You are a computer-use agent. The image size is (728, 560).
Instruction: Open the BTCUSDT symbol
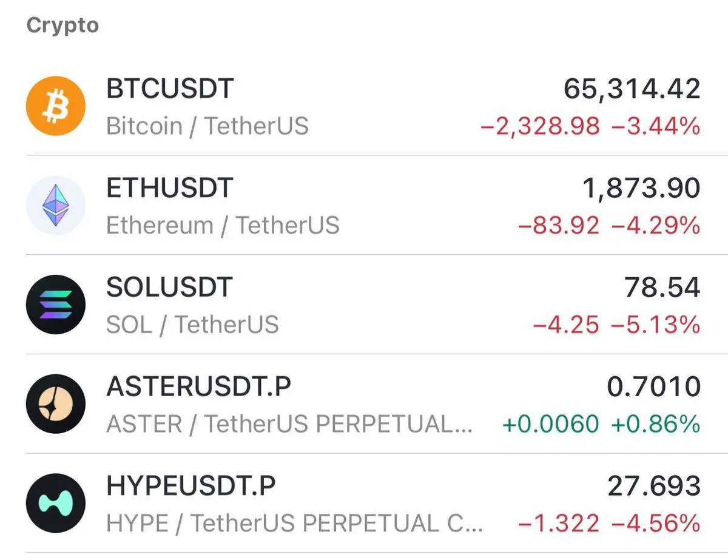pyautogui.click(x=170, y=89)
